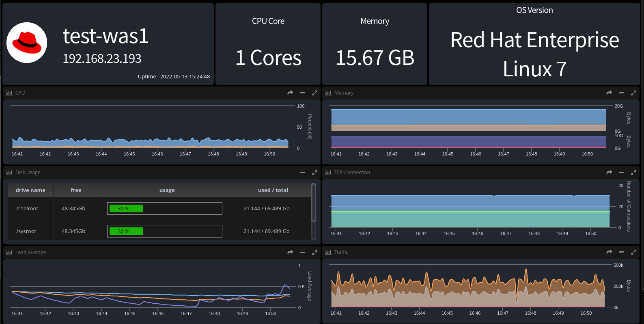Minimize the Traffic panel
Image resolution: width=644 pixels, height=324 pixels.
click(x=621, y=252)
